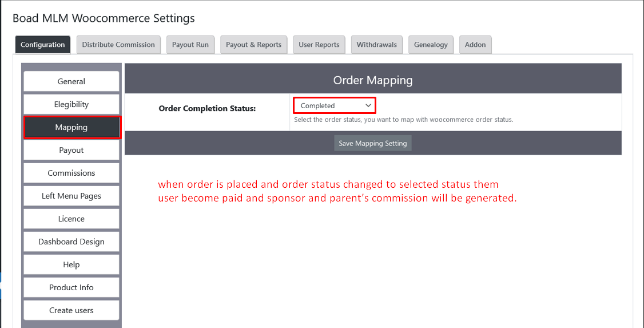Viewport: 644px width, 328px height.
Task: Click the Mapping sidebar item
Action: coord(71,128)
